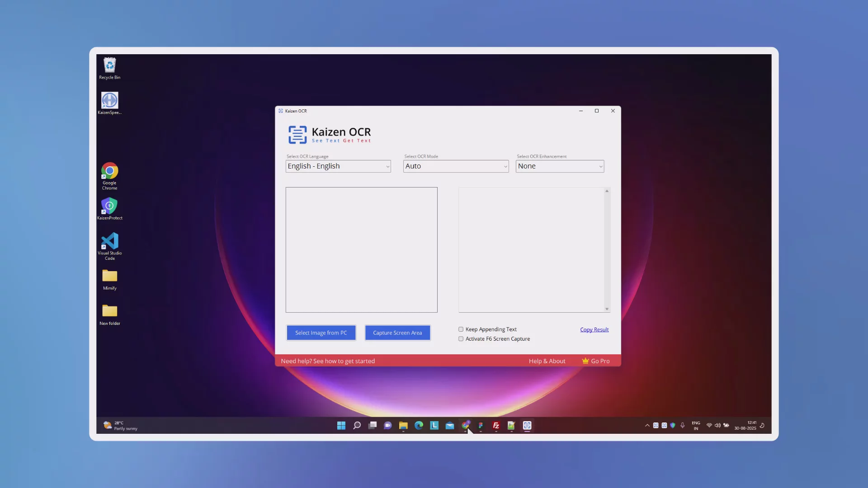The width and height of the screenshot is (868, 488).
Task: Select the Recycle Bin desktop icon
Action: [x=110, y=69]
